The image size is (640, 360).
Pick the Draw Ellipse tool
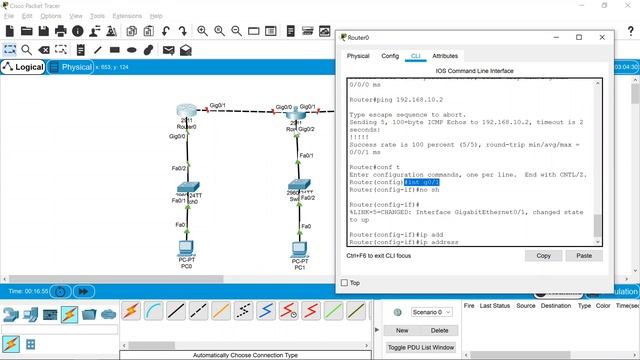pos(131,50)
